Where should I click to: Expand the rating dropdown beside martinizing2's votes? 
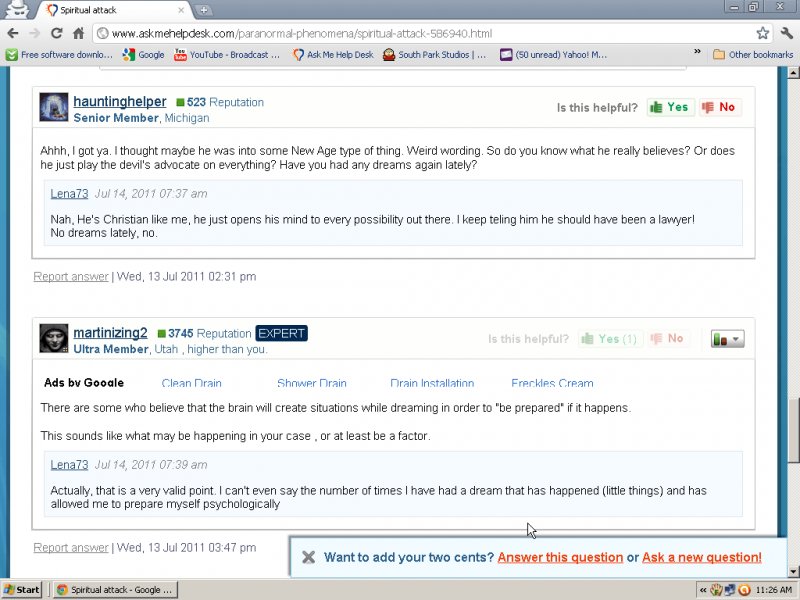pos(727,339)
